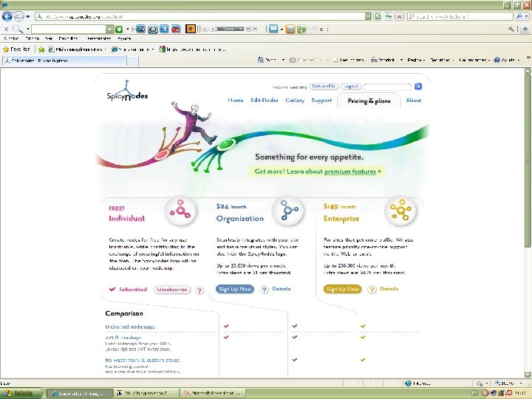
Task: Click the Logout button
Action: pos(351,86)
